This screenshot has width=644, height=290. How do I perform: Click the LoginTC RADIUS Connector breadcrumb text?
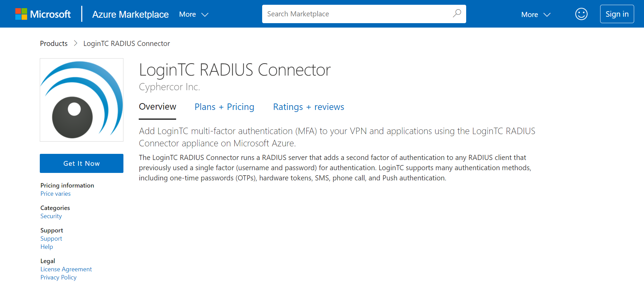pos(126,44)
